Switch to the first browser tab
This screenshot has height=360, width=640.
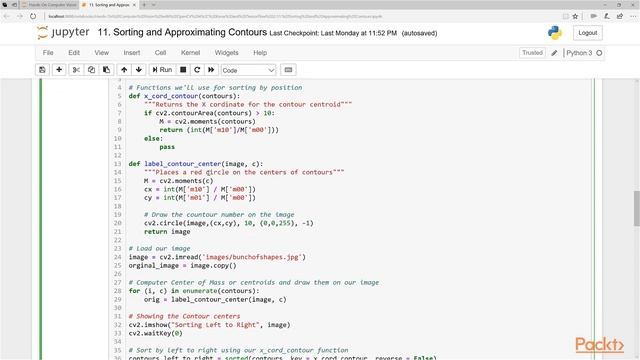pyautogui.click(x=49, y=5)
